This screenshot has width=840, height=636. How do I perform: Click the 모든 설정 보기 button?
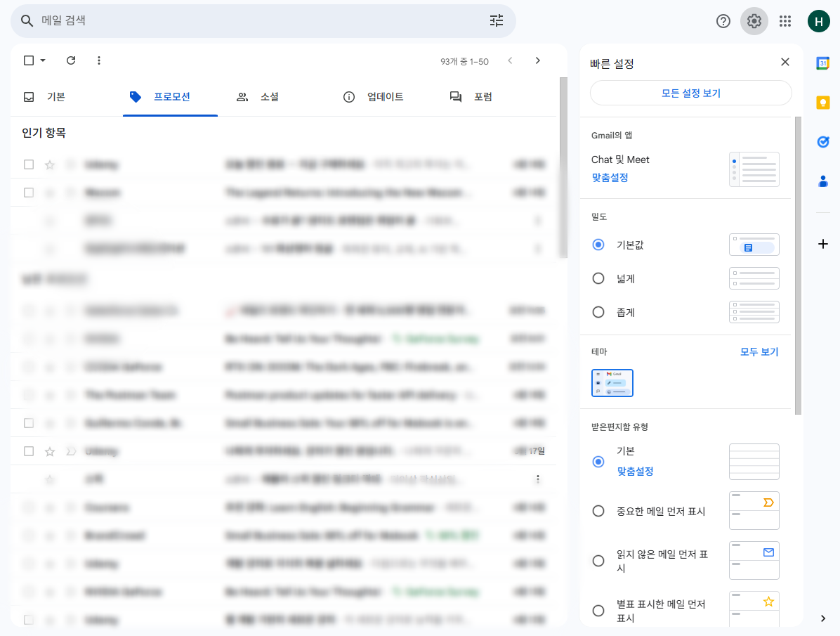[x=690, y=93]
